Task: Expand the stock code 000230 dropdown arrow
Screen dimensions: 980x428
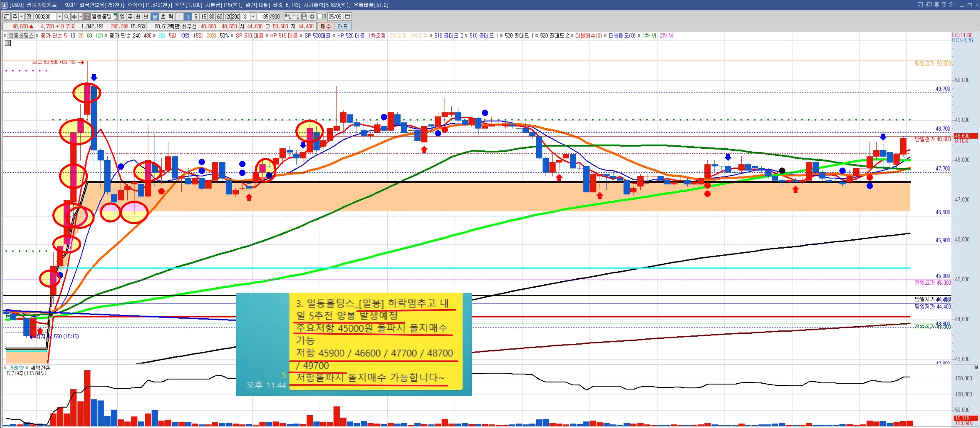Action: (59, 17)
